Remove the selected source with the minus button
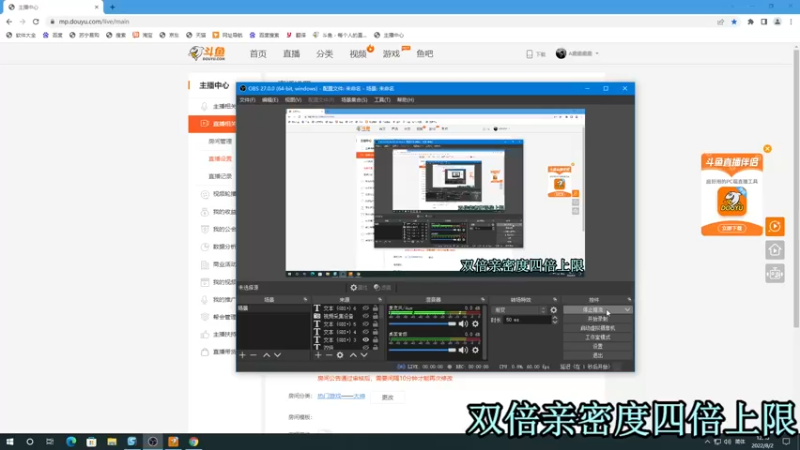800x450 pixels. [329, 355]
